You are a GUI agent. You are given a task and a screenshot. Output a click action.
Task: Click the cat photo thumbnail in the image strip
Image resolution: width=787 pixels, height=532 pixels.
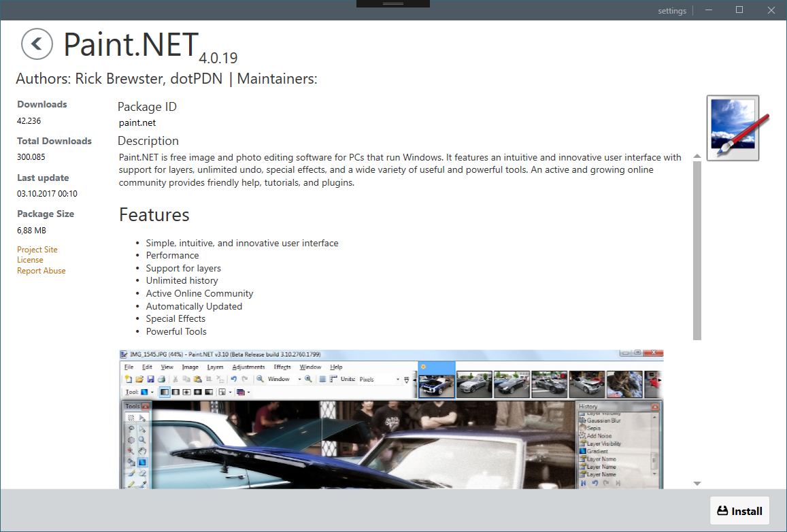624,384
